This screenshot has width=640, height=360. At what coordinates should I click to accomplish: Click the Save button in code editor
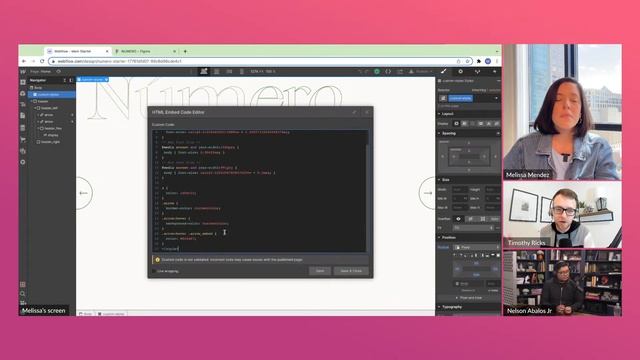[x=320, y=271]
